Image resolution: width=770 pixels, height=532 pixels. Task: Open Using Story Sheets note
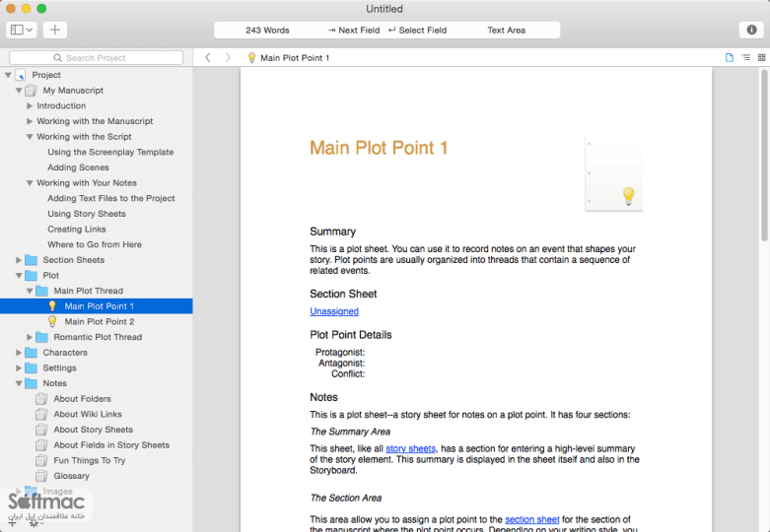click(x=87, y=214)
